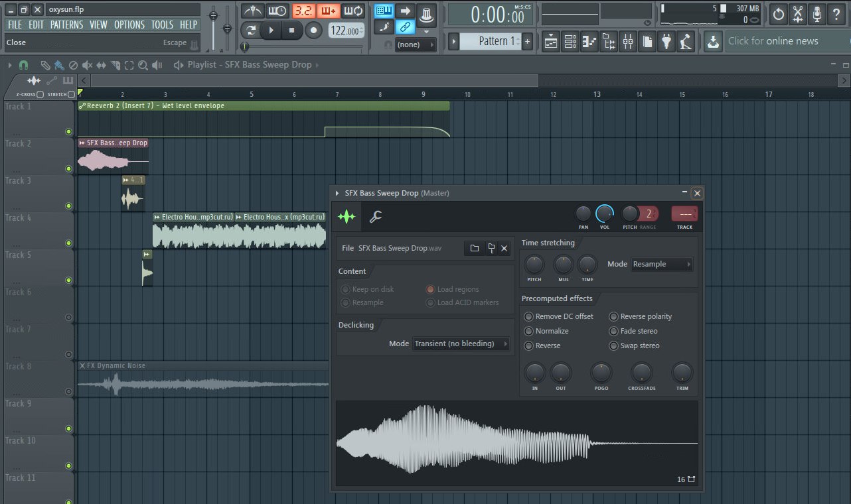Open the PATTERNS menu
Screen dimensions: 851x504
(66, 25)
